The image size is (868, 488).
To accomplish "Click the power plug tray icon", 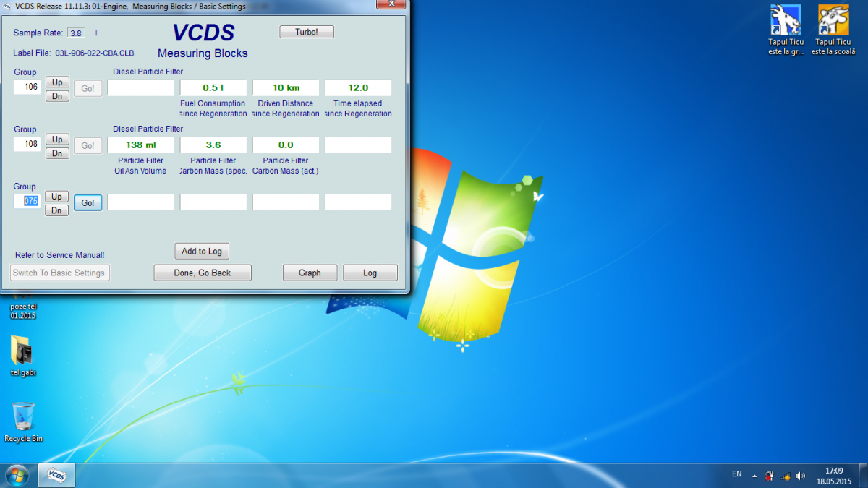I will point(770,476).
